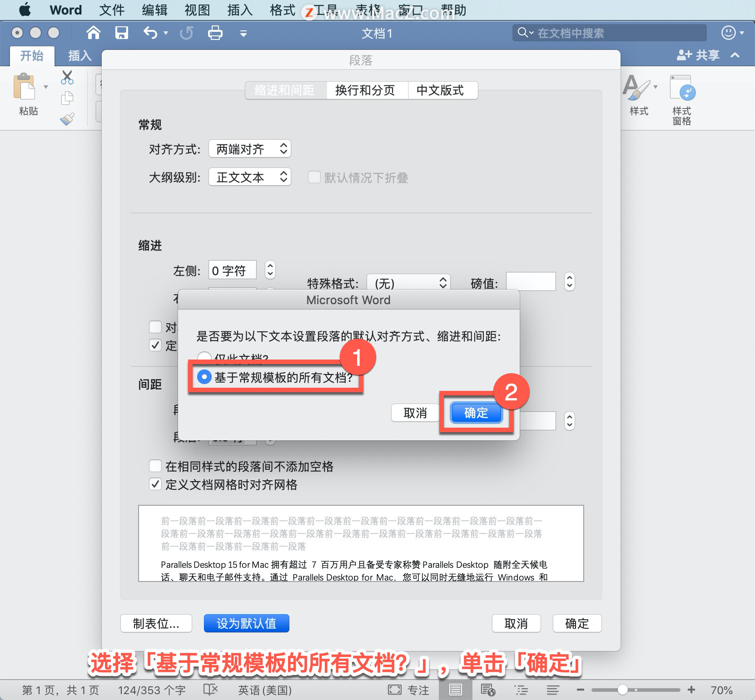Check 在相同样式的段落间不添加空格
Viewport: 755px width, 700px height.
[155, 465]
